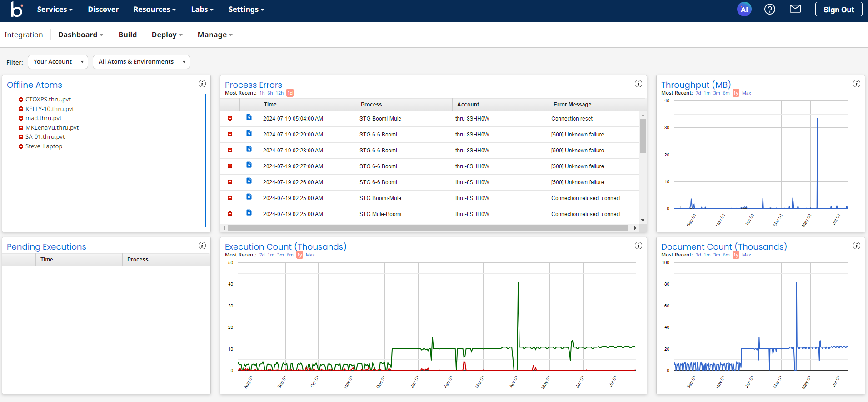The width and height of the screenshot is (868, 402).
Task: Open the Build tab
Action: [127, 35]
